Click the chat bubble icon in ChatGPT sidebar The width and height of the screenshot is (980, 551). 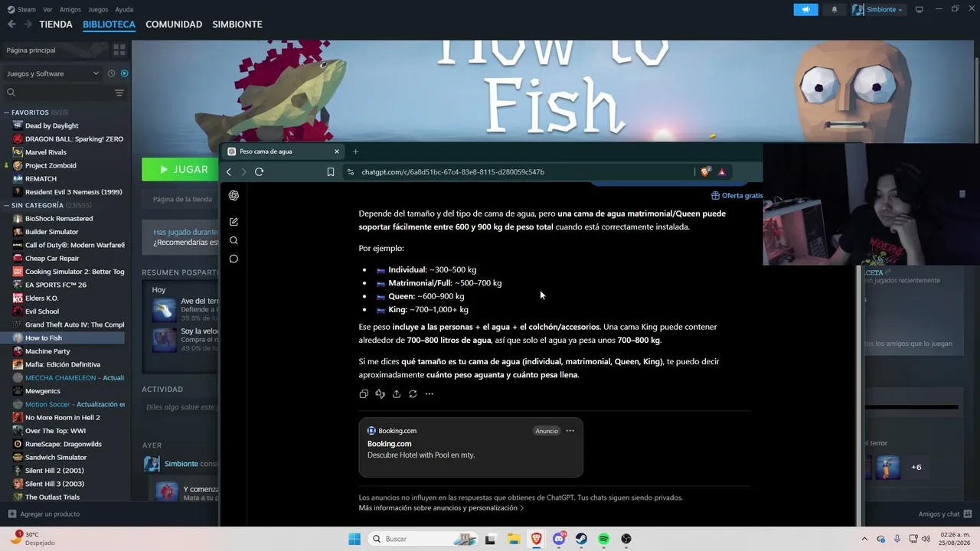pos(234,259)
